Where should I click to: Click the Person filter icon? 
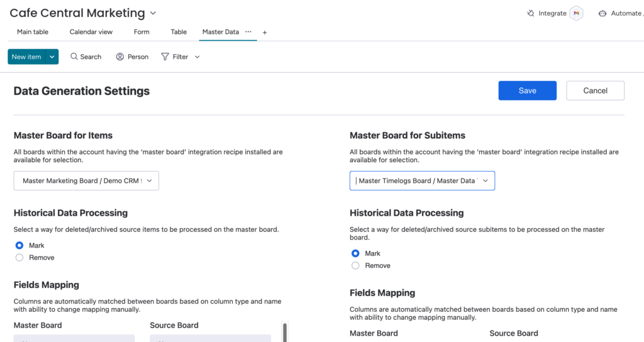point(120,57)
